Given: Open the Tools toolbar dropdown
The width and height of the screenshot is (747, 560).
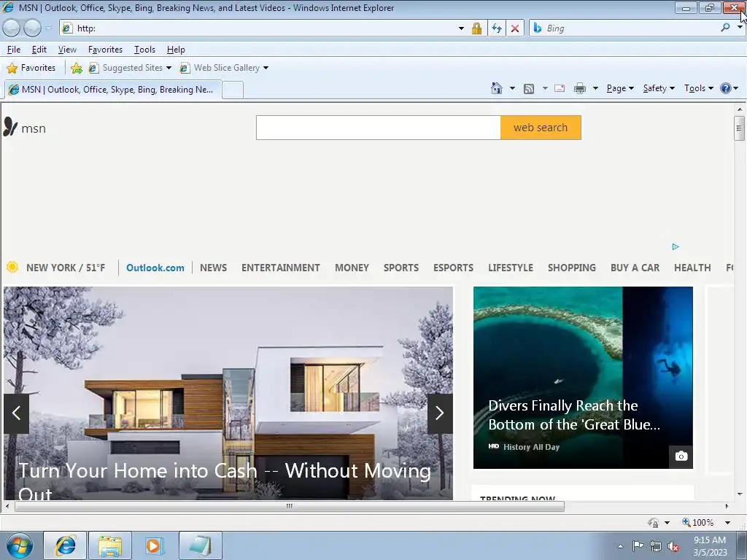Looking at the screenshot, I should (x=698, y=88).
